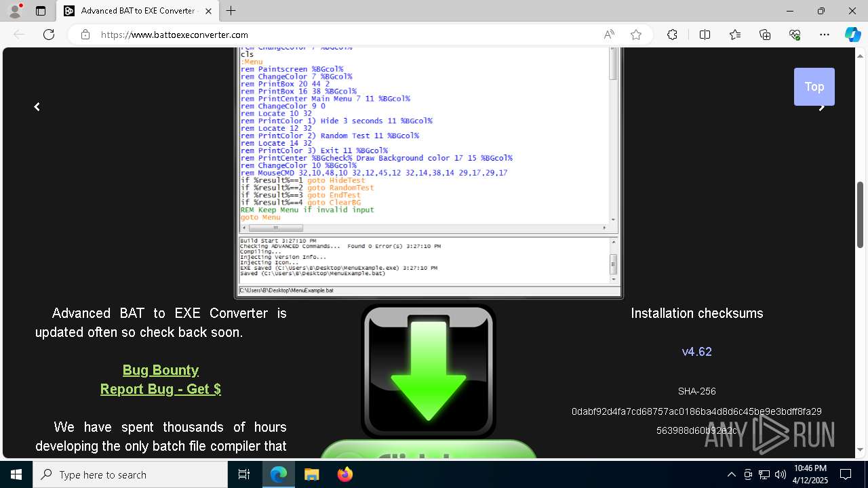Select the Advanced BAT to EXE Converter tab
This screenshot has height=488, width=868.
point(138,11)
